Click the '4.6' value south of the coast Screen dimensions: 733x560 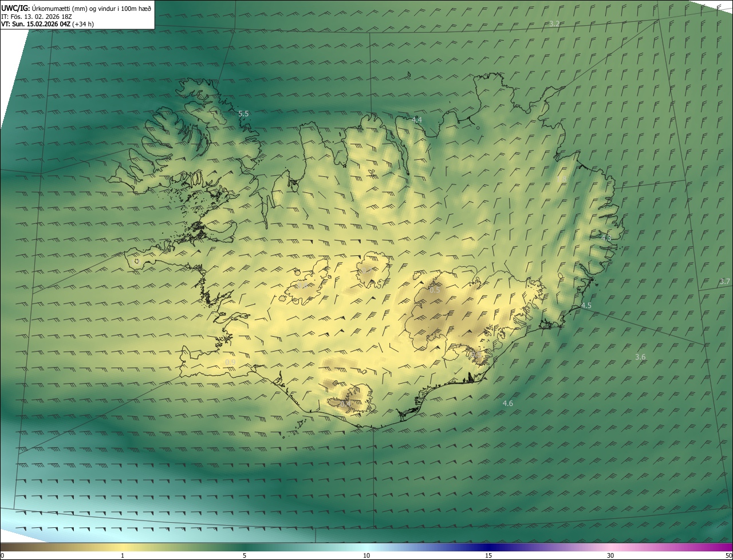pos(507,404)
